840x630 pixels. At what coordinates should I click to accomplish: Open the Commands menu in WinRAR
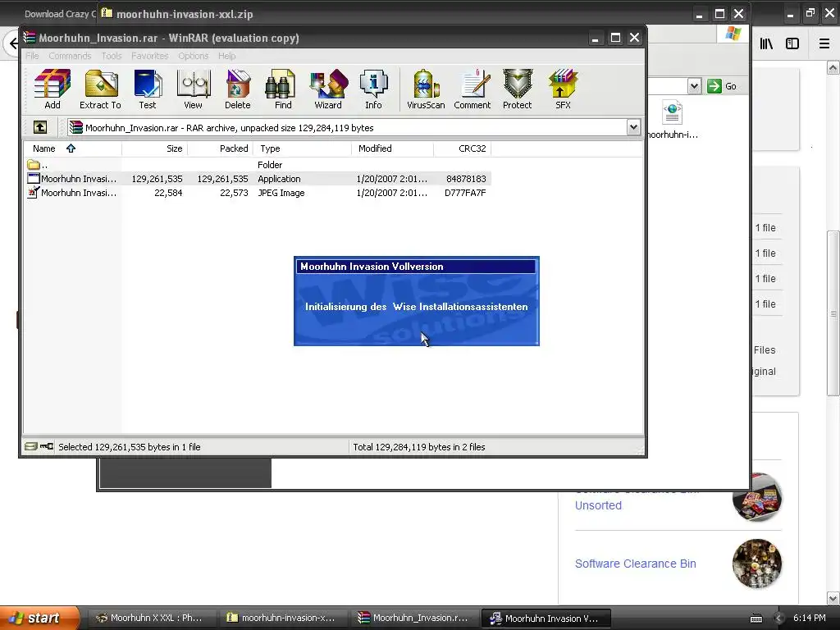pyautogui.click(x=70, y=56)
